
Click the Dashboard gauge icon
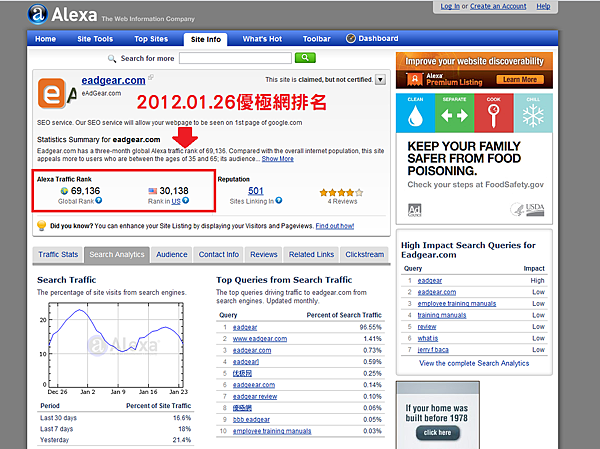tap(351, 38)
